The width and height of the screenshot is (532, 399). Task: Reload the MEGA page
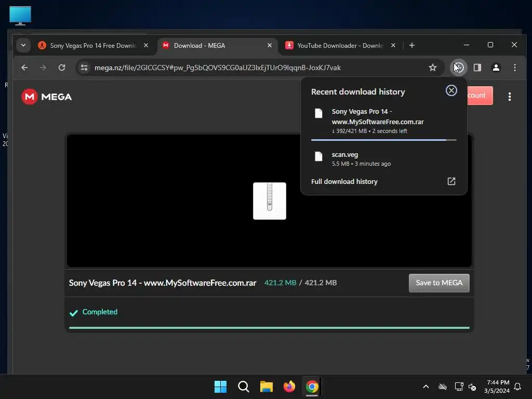[x=62, y=68]
